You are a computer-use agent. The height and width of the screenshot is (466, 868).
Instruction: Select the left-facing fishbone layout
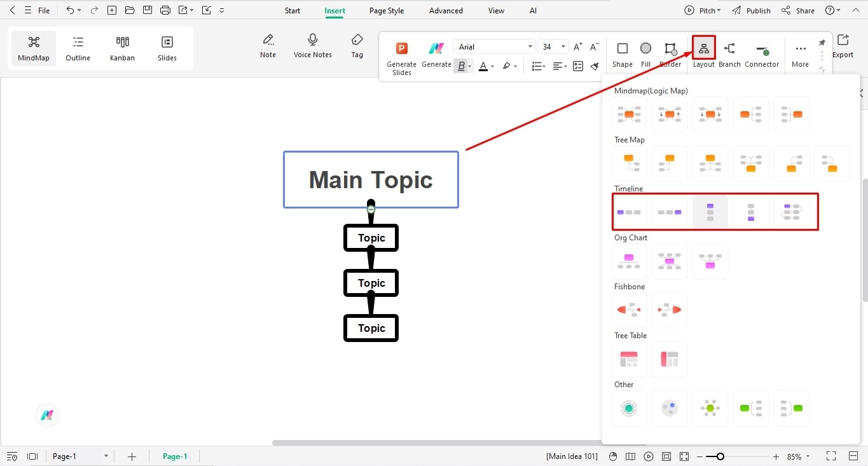click(629, 310)
